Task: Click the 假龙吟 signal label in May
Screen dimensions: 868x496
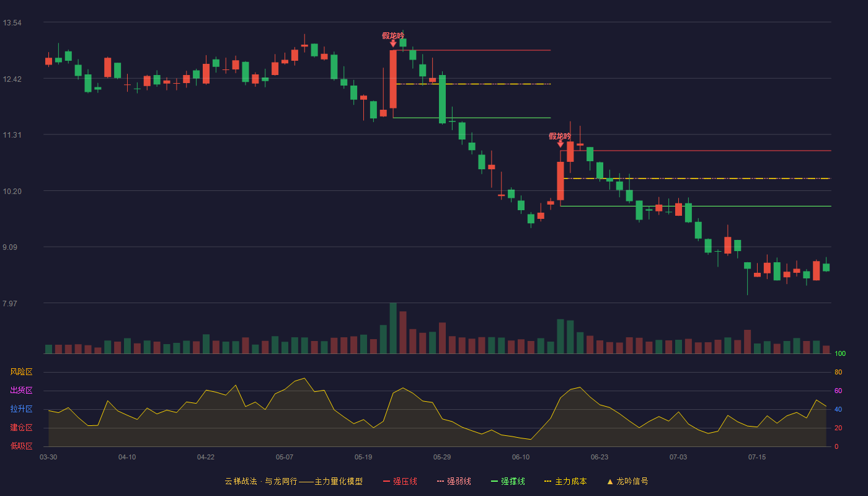Action: click(393, 36)
